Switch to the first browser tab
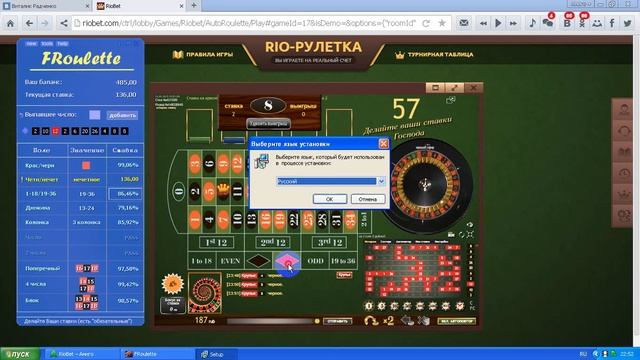Viewport: 640px width, 360px height. coord(46,6)
